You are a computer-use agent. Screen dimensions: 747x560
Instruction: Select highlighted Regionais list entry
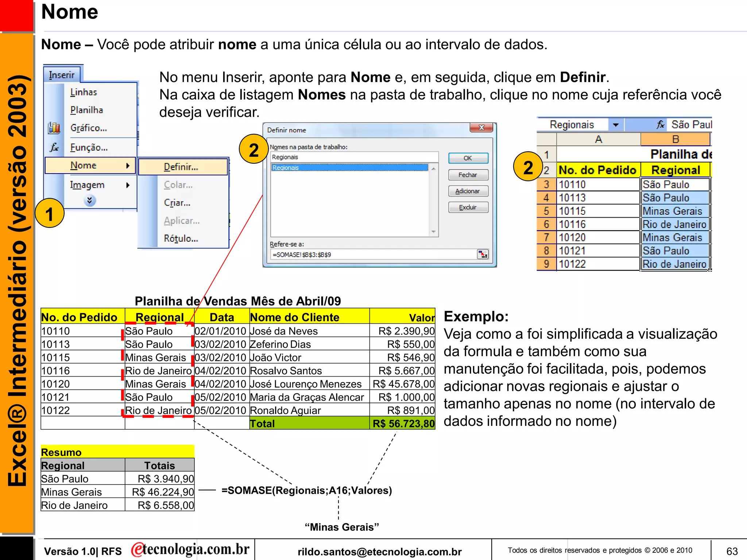pos(350,168)
